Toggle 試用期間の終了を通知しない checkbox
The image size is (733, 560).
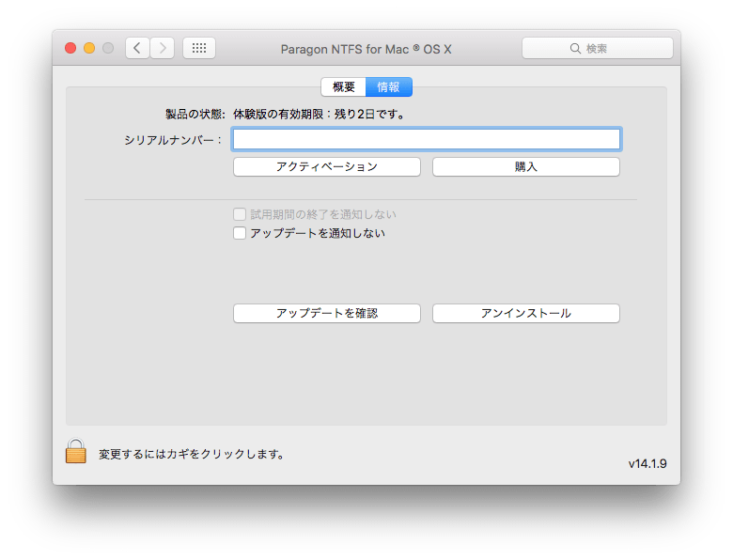[x=240, y=214]
